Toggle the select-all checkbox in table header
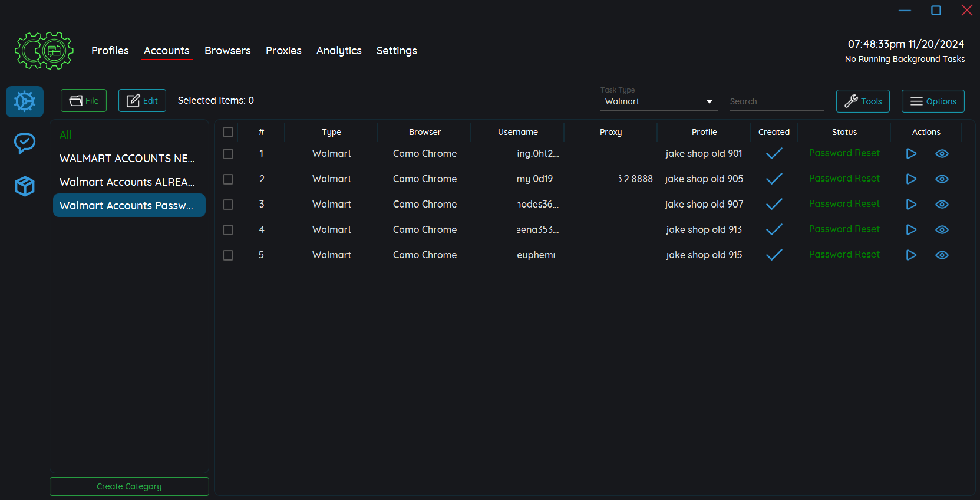Screen dimensions: 980x500 (228, 132)
